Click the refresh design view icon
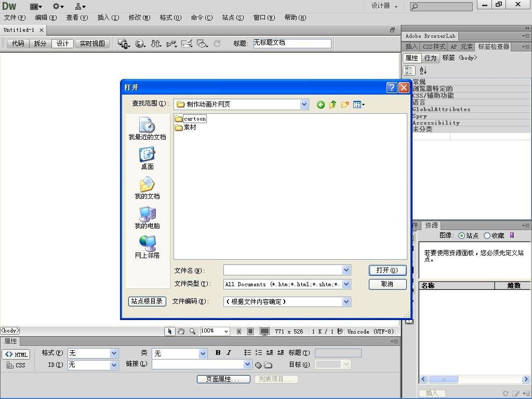The height and width of the screenshot is (399, 532). (217, 44)
